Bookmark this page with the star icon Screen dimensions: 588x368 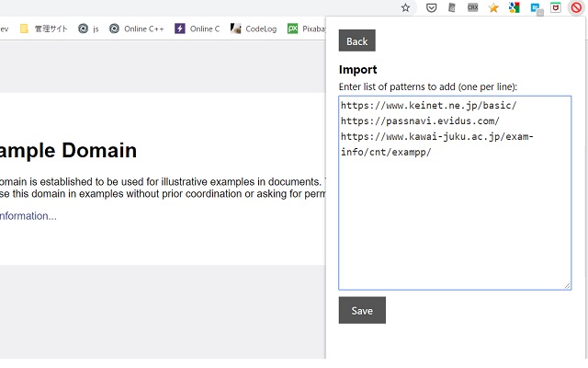[x=405, y=7]
